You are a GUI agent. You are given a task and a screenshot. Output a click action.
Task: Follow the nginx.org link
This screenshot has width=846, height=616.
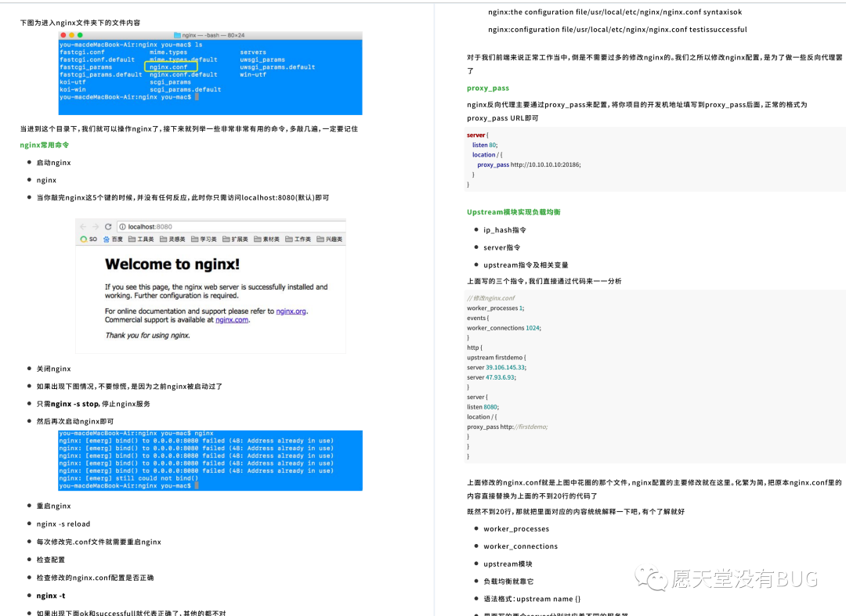pos(291,312)
